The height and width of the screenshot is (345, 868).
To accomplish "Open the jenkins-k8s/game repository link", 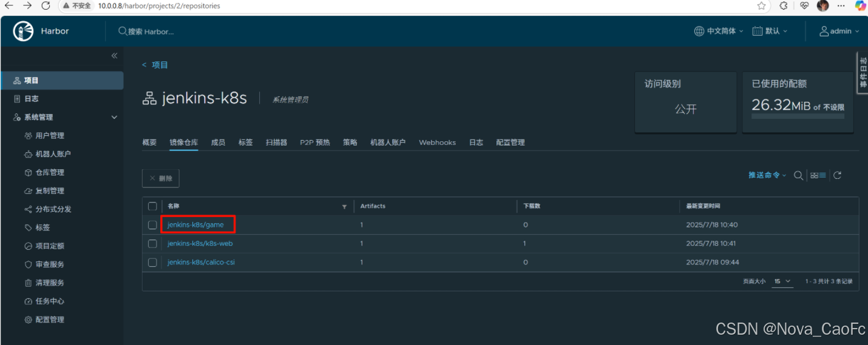I will coord(195,225).
